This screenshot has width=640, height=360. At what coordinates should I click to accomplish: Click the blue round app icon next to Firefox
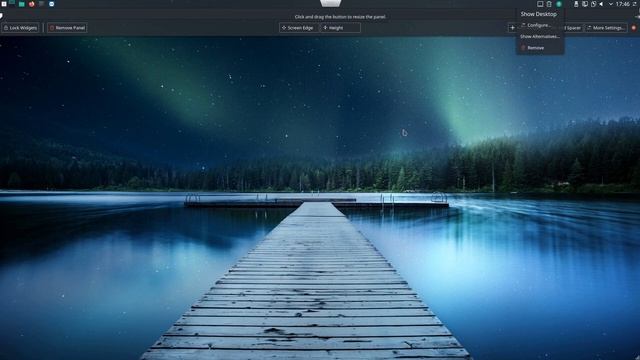pos(51,4)
